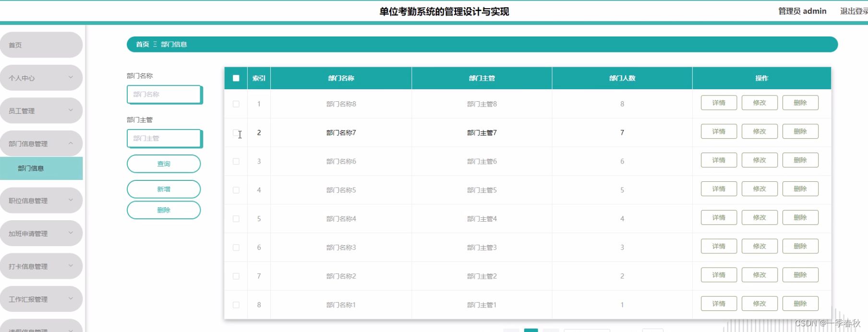868x332 pixels.
Task: Check the row checkbox for 部门名称2
Action: pos(236,276)
